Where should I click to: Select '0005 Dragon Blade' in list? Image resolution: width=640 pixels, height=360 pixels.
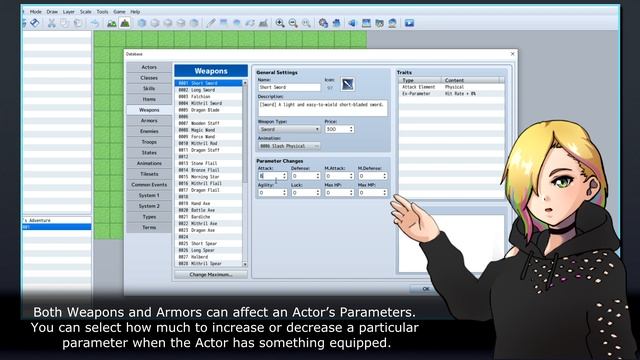(209, 110)
